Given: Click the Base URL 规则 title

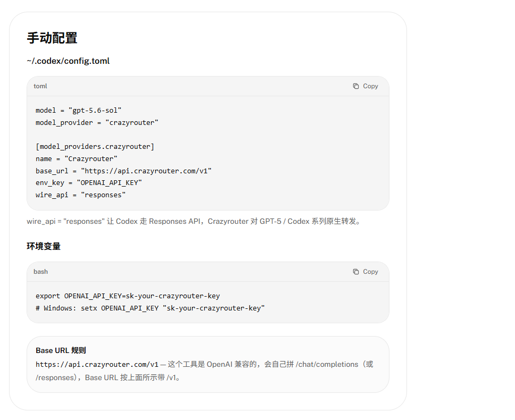Looking at the screenshot, I should point(61,350).
